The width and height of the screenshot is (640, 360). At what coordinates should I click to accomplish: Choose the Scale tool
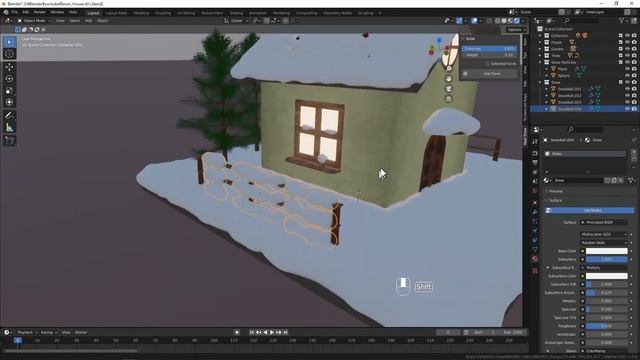(x=9, y=91)
